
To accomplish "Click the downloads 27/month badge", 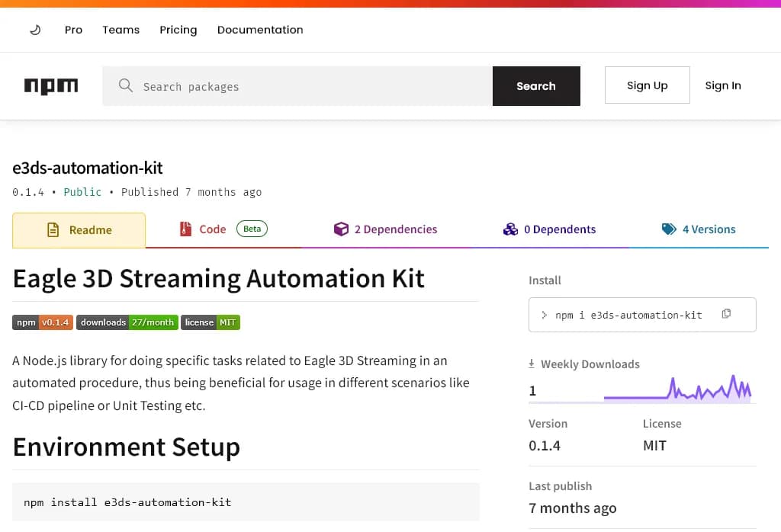I will 127,322.
